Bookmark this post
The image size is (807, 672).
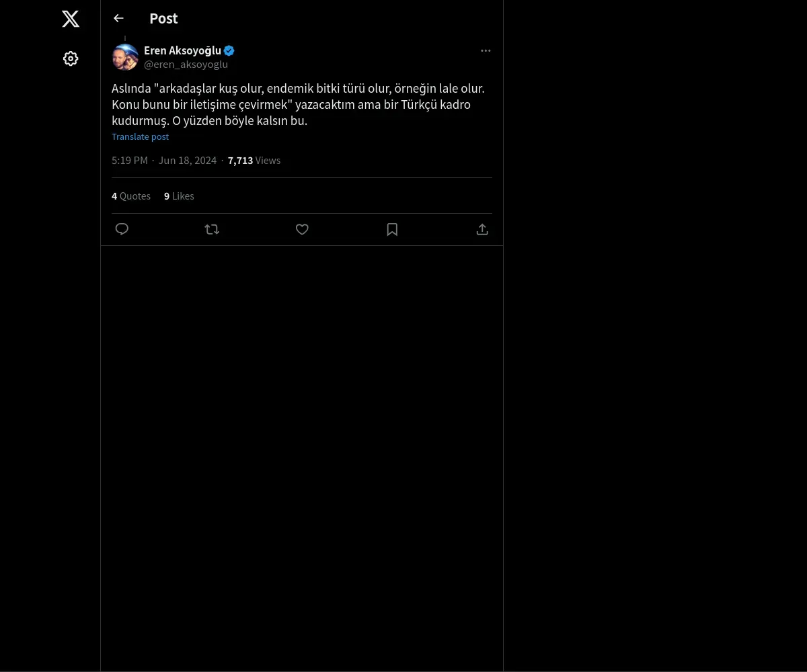click(392, 229)
